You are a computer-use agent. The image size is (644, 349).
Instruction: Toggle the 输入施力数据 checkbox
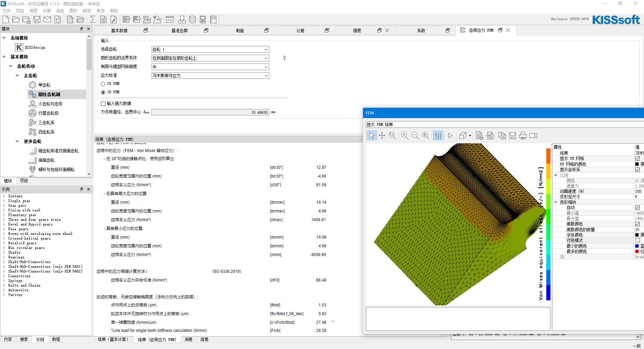103,104
